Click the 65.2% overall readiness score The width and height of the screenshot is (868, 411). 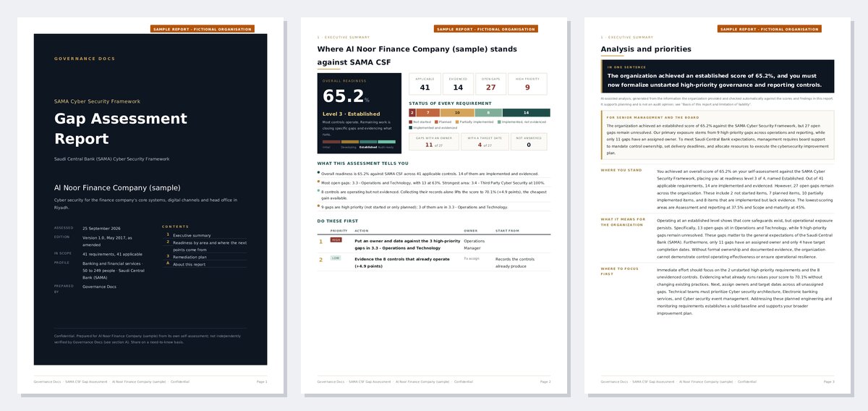[x=346, y=96]
